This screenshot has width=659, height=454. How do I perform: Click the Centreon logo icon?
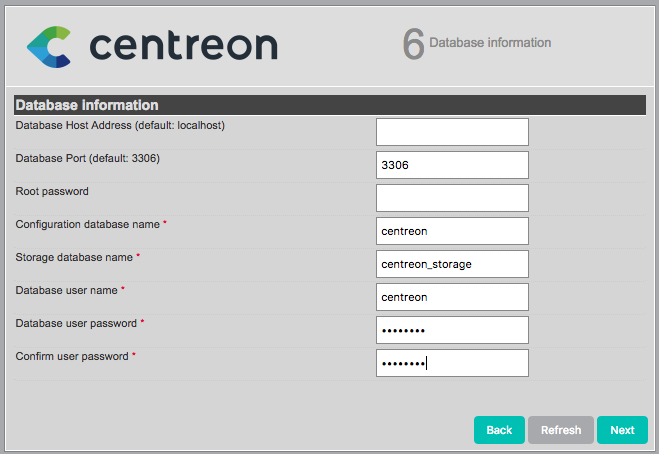[x=49, y=45]
